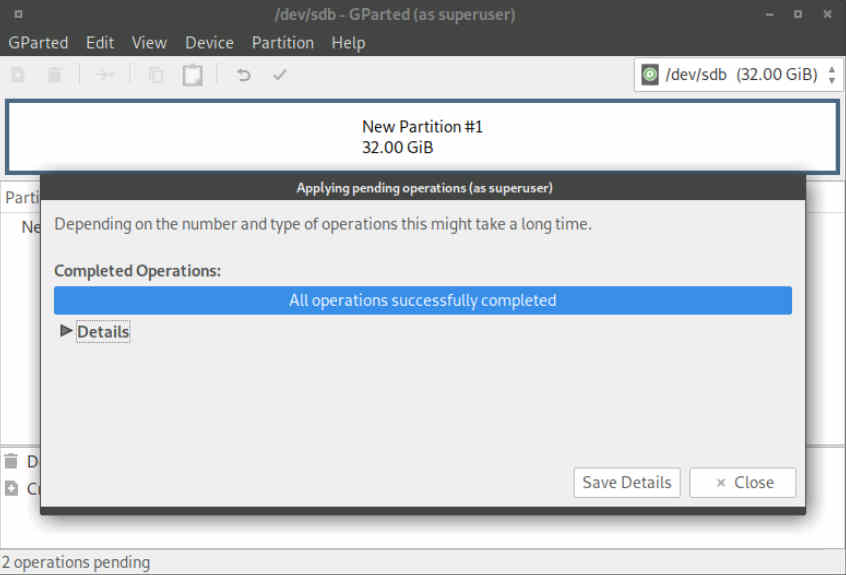Viewport: 846px width, 575px height.
Task: Expand the Details disclosure triangle
Action: point(66,331)
